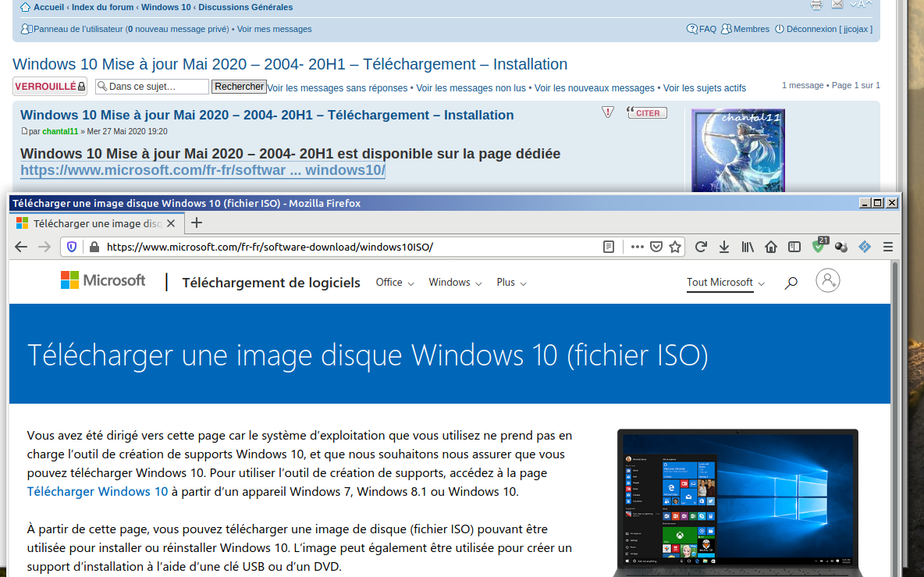The height and width of the screenshot is (577, 924).
Task: Click Déconnexion [ jjcojax ] link
Action: point(824,29)
